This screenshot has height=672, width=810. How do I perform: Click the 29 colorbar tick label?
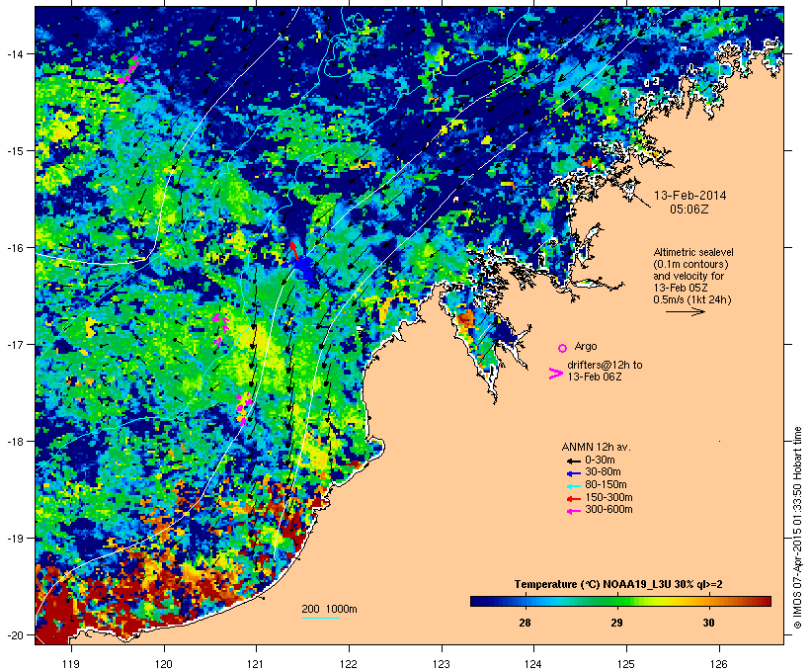pos(616,623)
